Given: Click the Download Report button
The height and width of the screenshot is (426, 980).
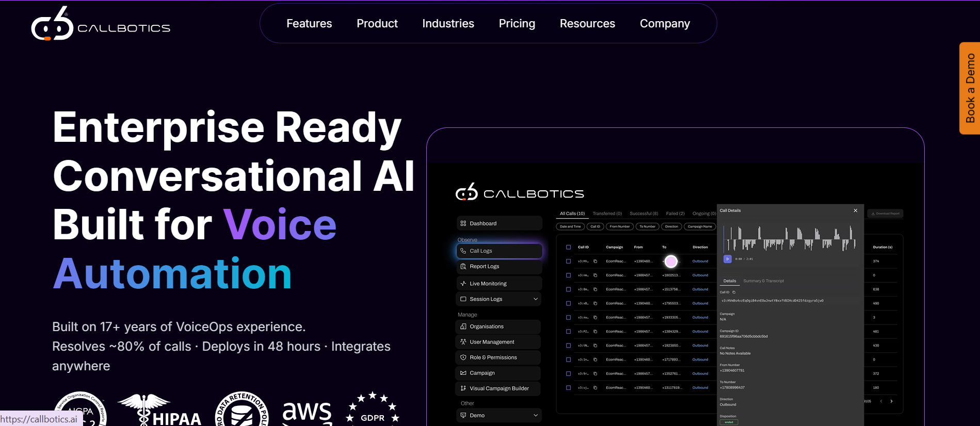Looking at the screenshot, I should (x=886, y=214).
